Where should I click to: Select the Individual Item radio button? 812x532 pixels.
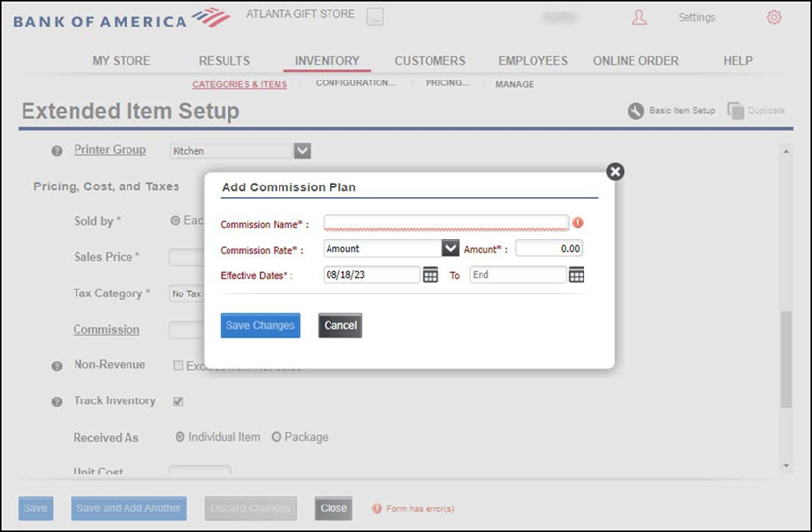179,437
